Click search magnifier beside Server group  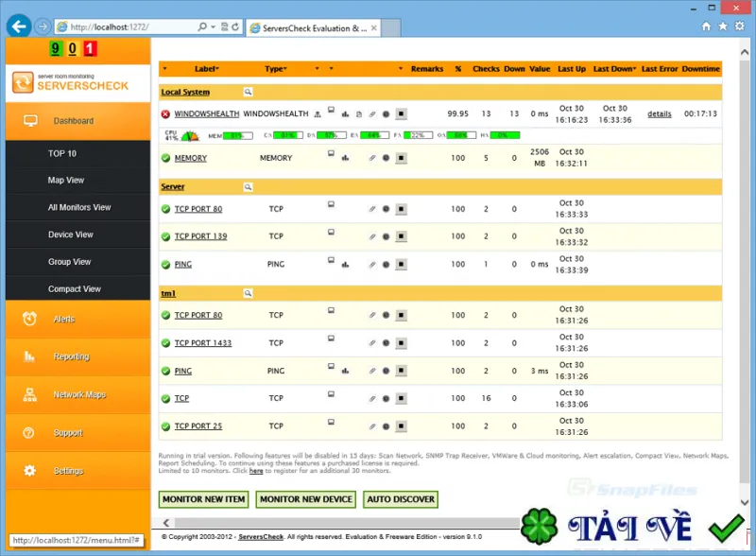[248, 187]
